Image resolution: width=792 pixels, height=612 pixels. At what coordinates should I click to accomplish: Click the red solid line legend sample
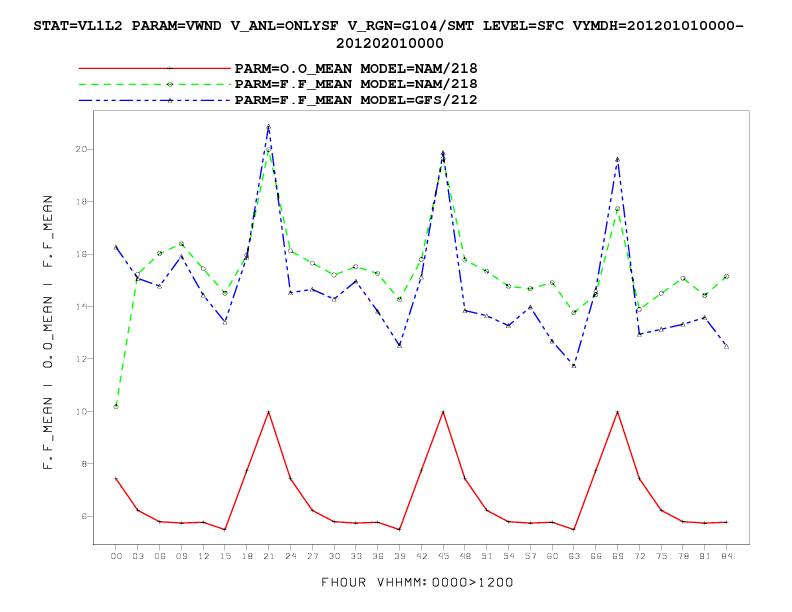tap(155, 68)
